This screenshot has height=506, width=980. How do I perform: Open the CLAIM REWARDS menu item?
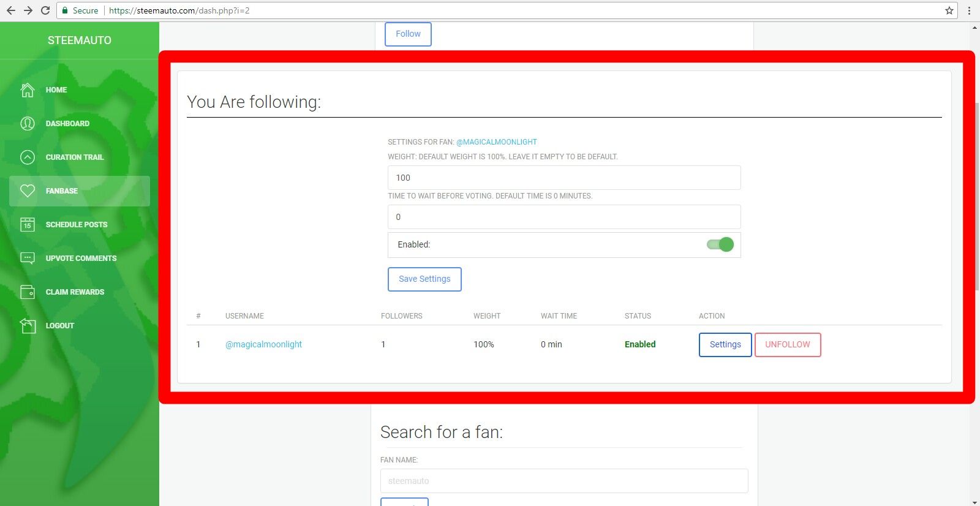(x=80, y=292)
